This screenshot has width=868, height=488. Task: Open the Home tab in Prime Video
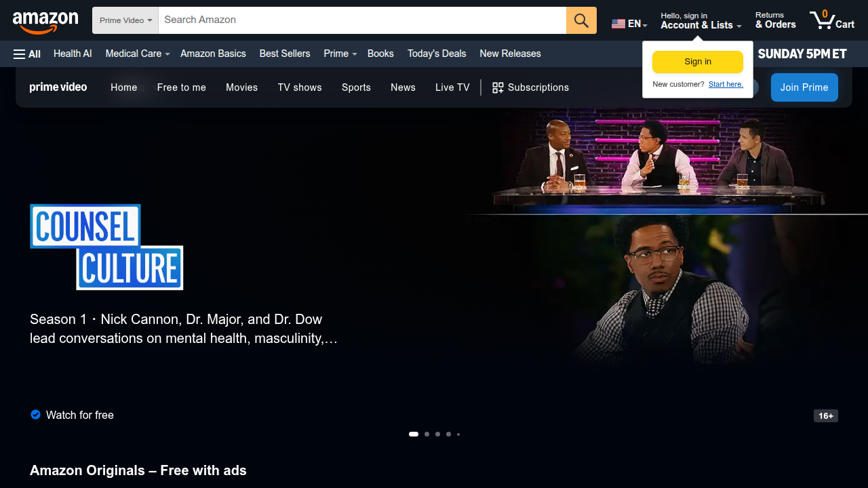point(124,87)
